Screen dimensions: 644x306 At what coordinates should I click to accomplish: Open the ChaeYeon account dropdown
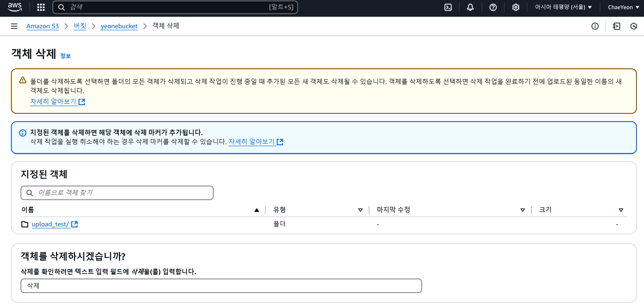coord(623,7)
